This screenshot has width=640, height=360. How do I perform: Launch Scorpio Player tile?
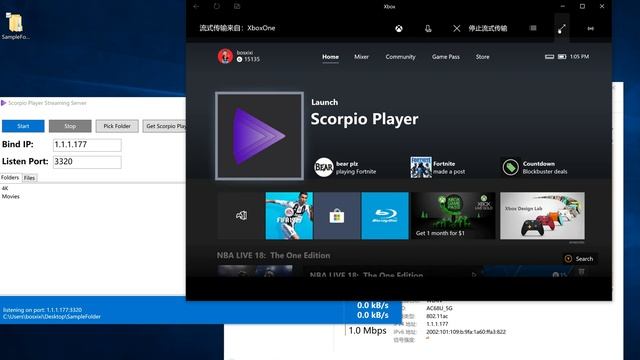(260, 136)
